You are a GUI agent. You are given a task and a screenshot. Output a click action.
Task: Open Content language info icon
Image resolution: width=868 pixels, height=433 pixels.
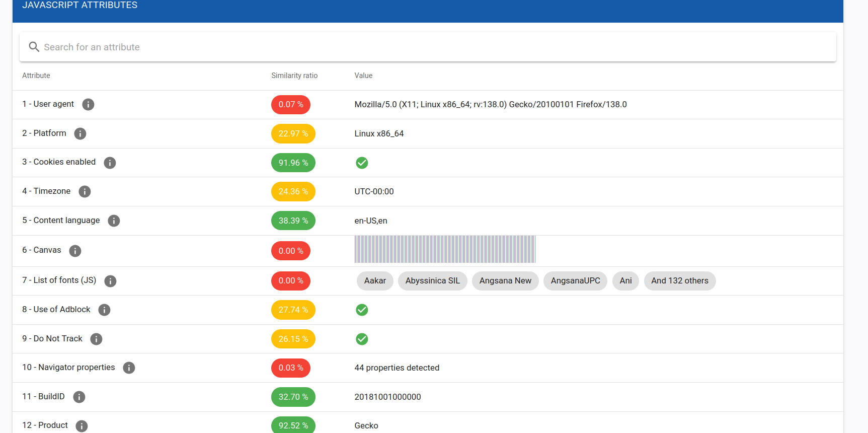(114, 221)
